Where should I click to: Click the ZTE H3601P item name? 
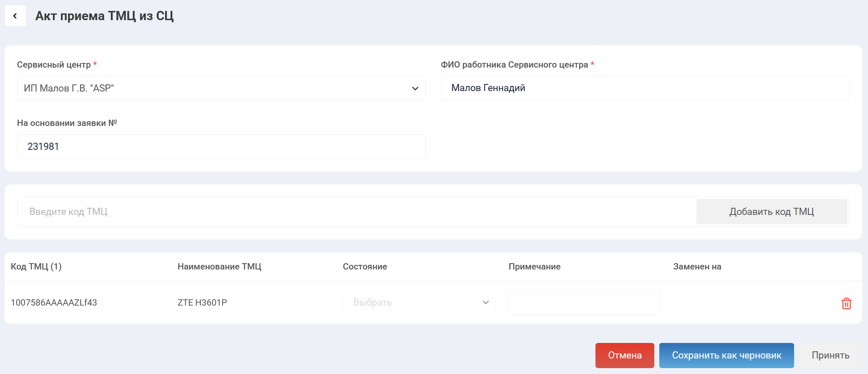click(202, 303)
